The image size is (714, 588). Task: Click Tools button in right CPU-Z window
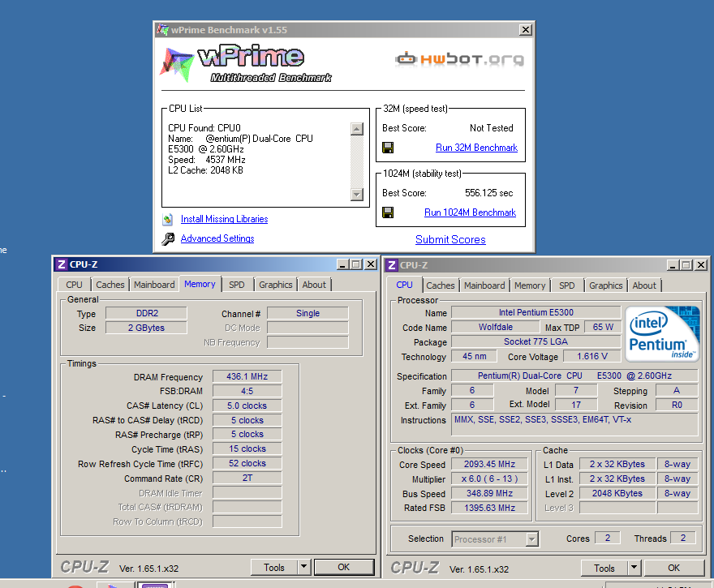tap(604, 569)
